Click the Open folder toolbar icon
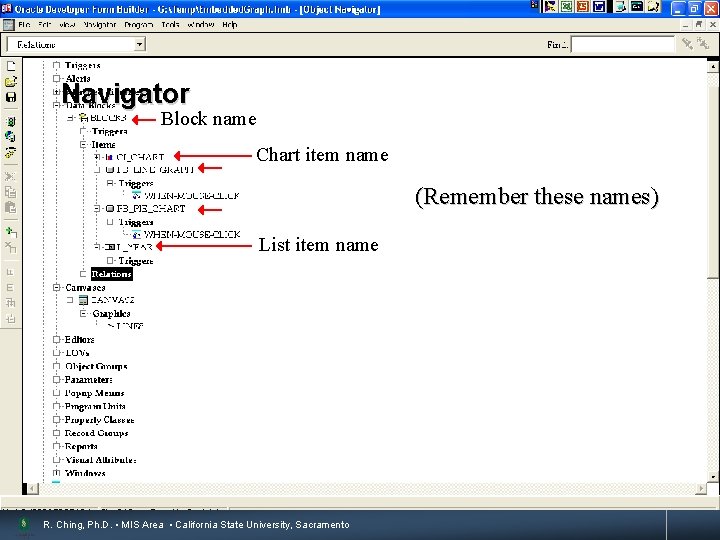 coord(11,82)
